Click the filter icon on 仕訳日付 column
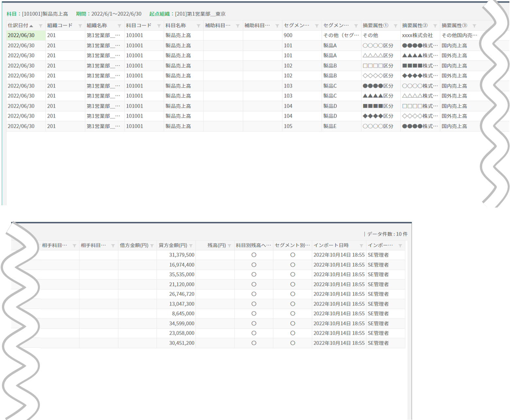512x420 pixels. coord(41,26)
